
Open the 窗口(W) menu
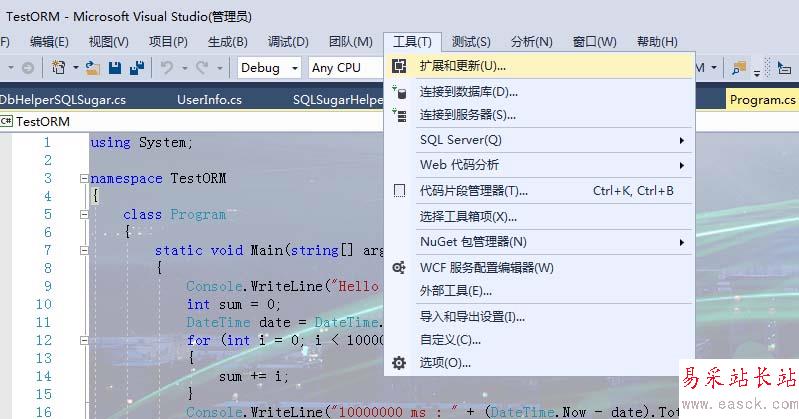[594, 41]
